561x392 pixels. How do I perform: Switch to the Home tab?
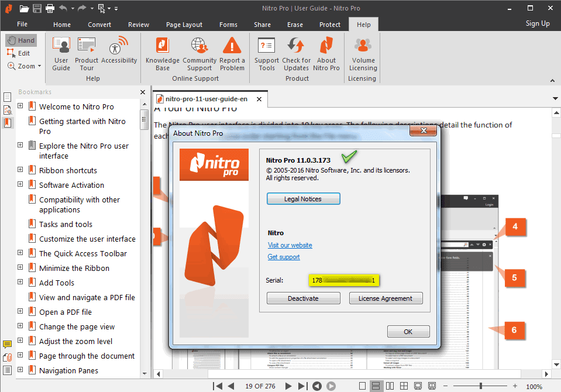[x=62, y=25]
